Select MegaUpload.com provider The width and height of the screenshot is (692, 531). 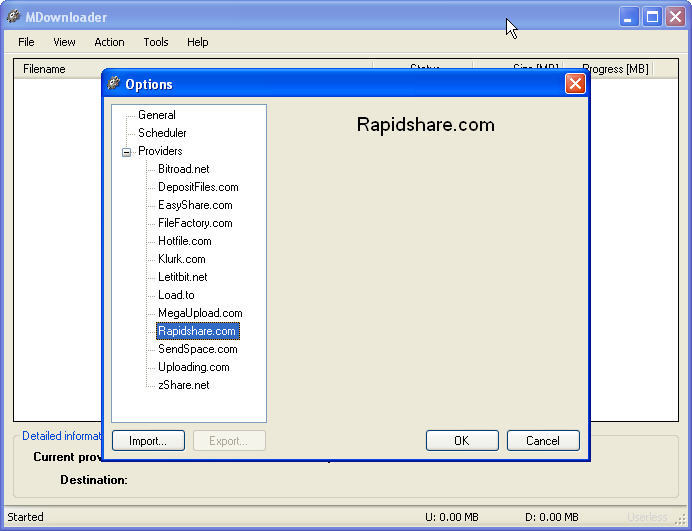pyautogui.click(x=200, y=313)
